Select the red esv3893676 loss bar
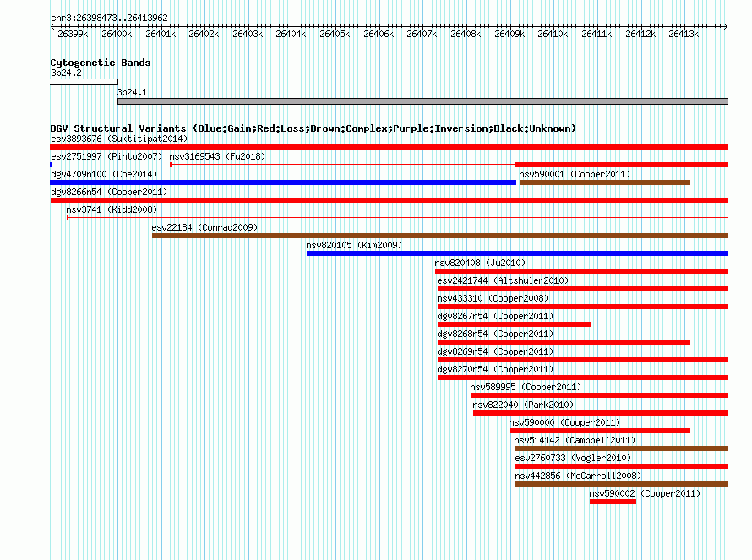The height and width of the screenshot is (560, 752). point(389,147)
